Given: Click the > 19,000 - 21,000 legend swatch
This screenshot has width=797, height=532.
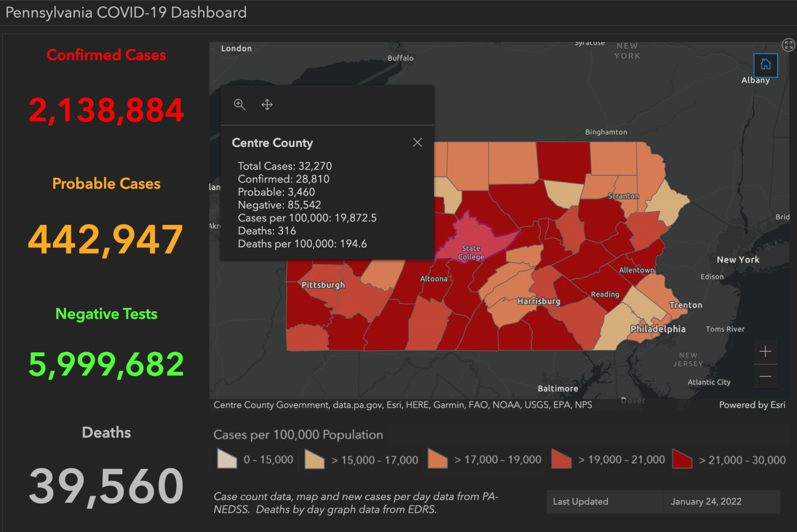Looking at the screenshot, I should pos(561,459).
